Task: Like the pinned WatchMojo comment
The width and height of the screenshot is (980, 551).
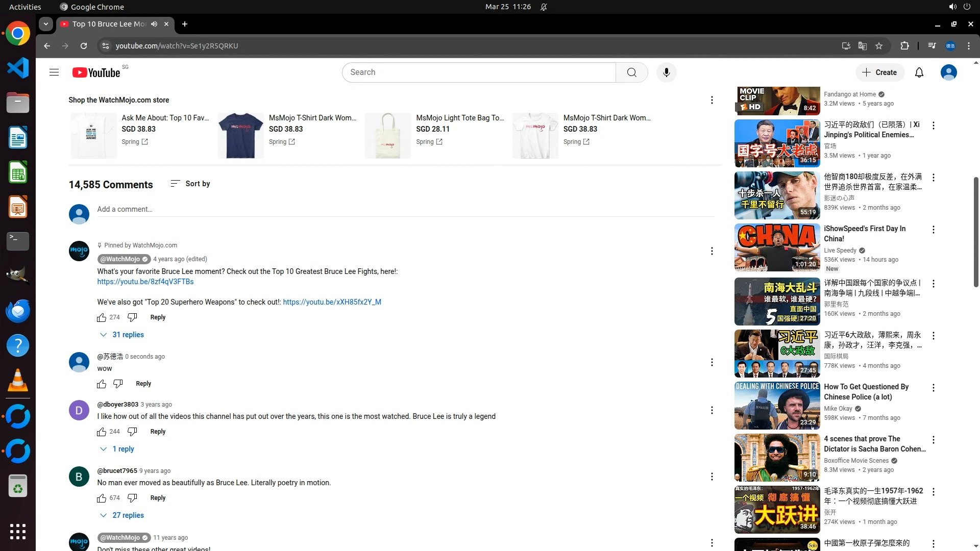Action: tap(102, 317)
